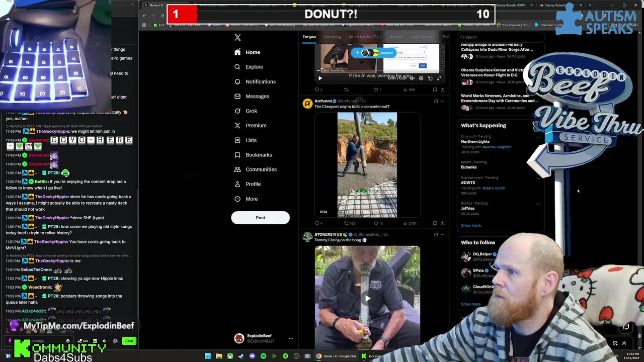Open the Bookmarks sidebar icon
Screen dimensions: 644x362
(x=237, y=155)
